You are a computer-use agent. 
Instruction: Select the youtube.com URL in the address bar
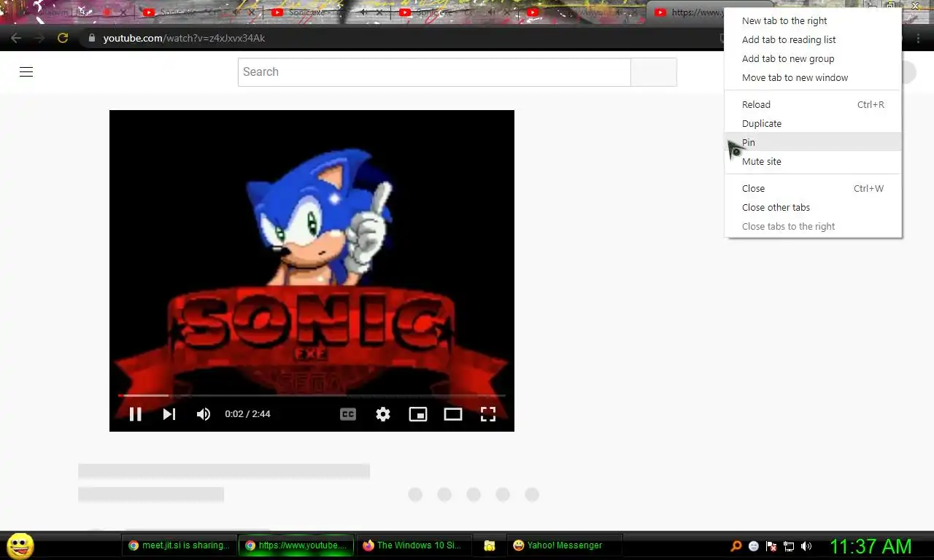(x=184, y=38)
